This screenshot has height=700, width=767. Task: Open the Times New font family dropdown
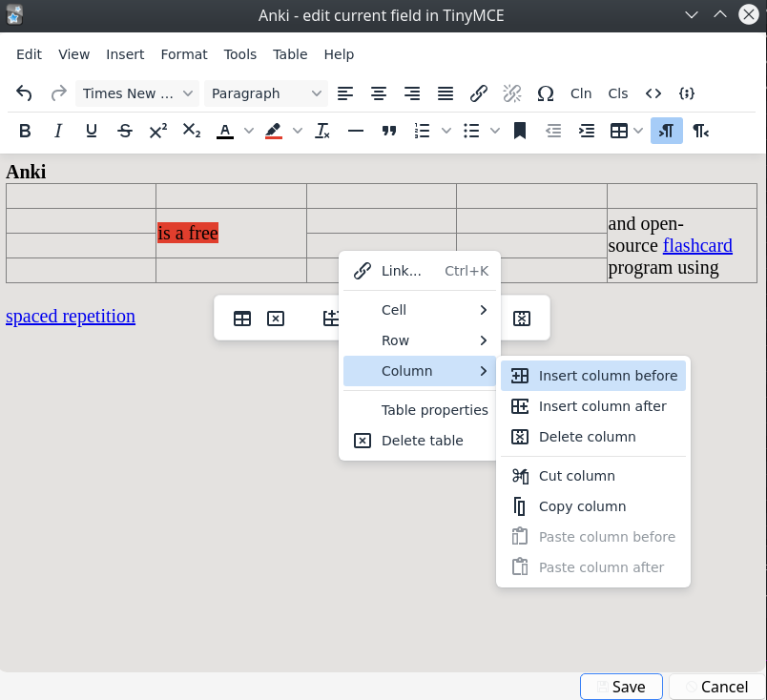[137, 93]
